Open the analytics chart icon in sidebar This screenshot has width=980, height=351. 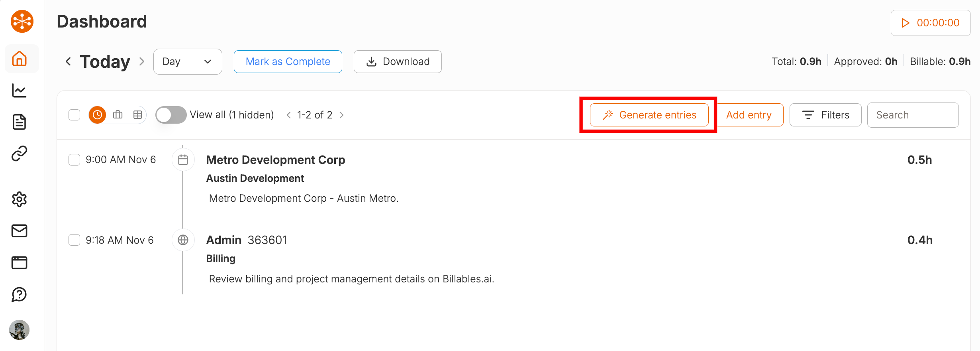tap(19, 91)
